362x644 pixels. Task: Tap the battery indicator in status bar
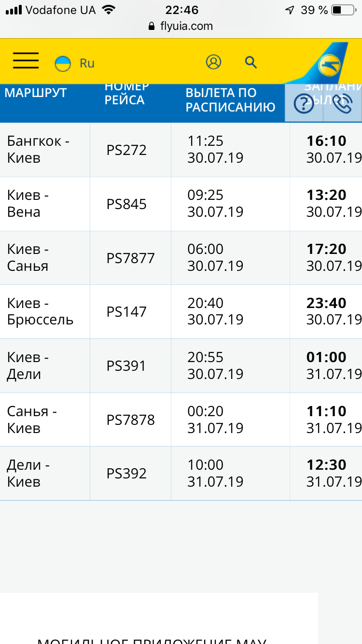click(x=343, y=10)
